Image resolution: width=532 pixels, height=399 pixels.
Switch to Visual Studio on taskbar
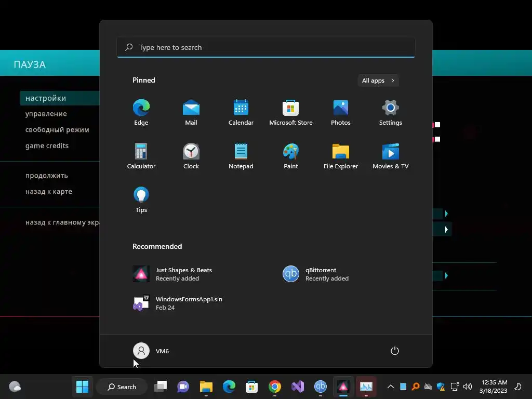[x=298, y=387]
